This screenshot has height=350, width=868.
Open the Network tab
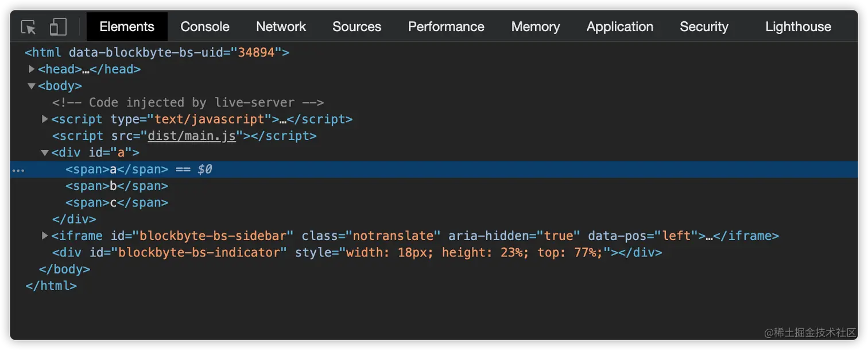pyautogui.click(x=281, y=26)
